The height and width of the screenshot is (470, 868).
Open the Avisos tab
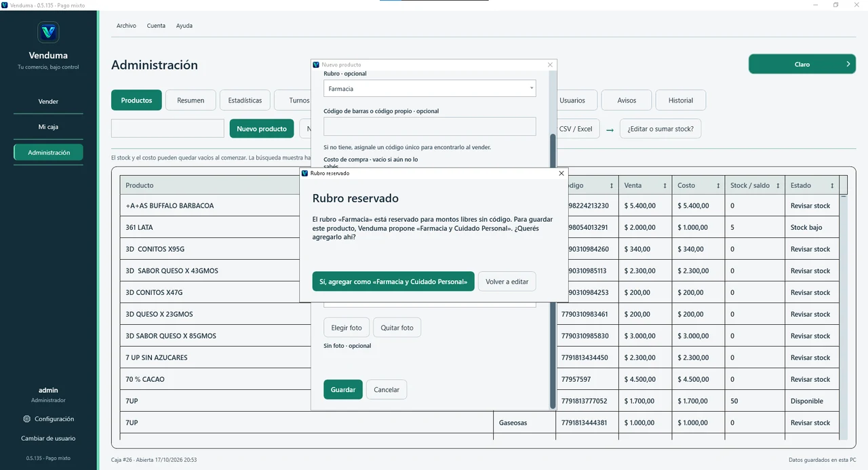click(x=627, y=100)
